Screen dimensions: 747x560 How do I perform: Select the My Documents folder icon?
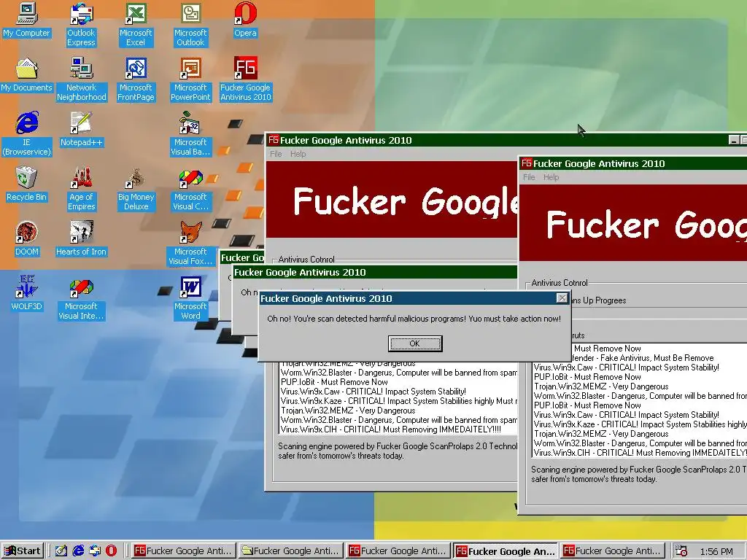pos(26,75)
